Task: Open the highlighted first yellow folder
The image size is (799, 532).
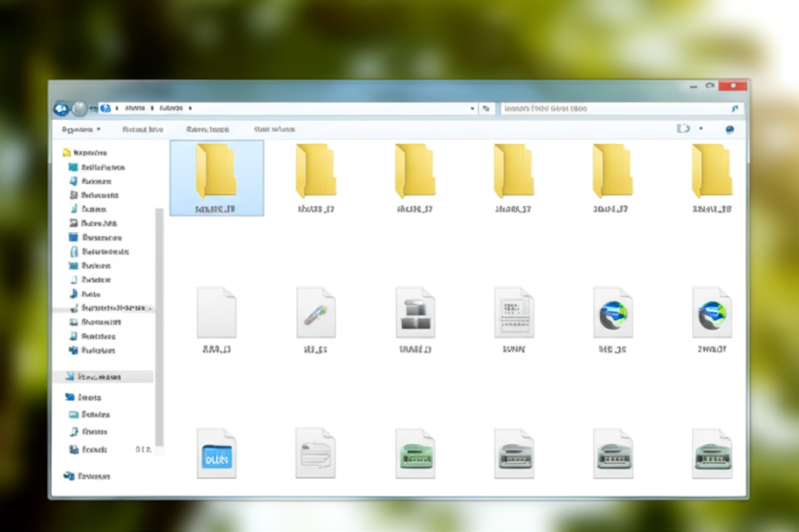Action: coord(216,171)
